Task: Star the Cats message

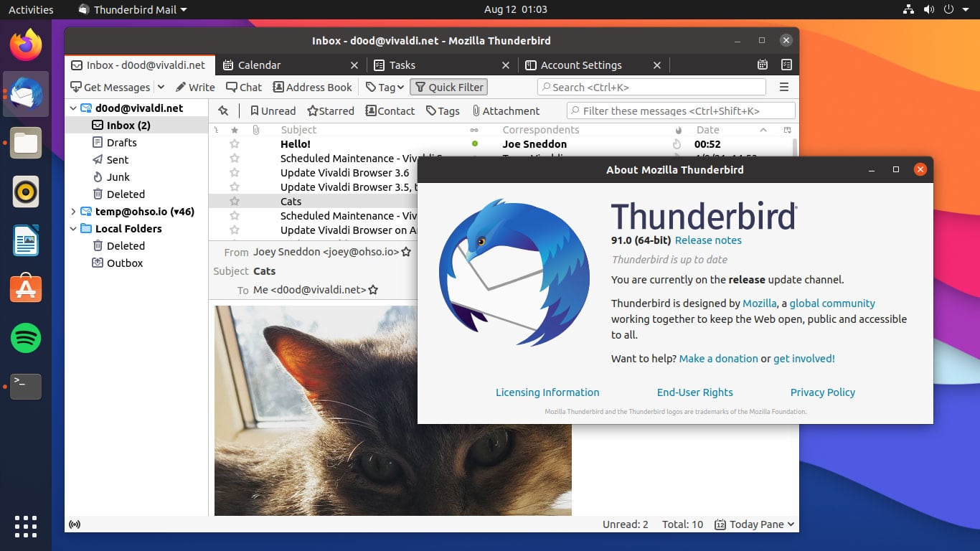Action: pos(235,202)
